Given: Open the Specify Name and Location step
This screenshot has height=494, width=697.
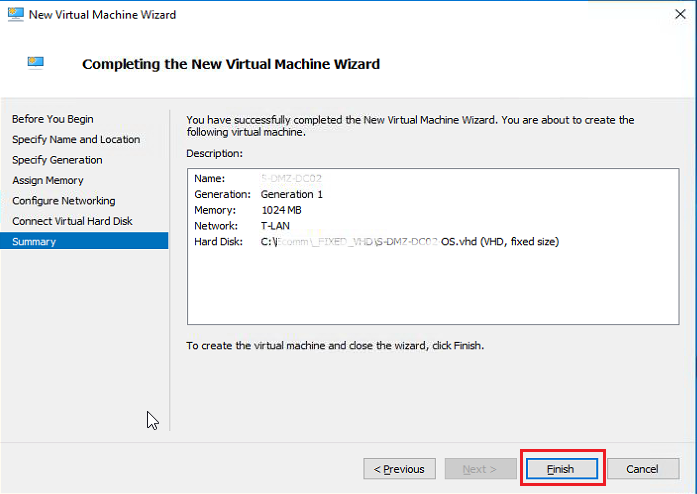Looking at the screenshot, I should pos(76,139).
